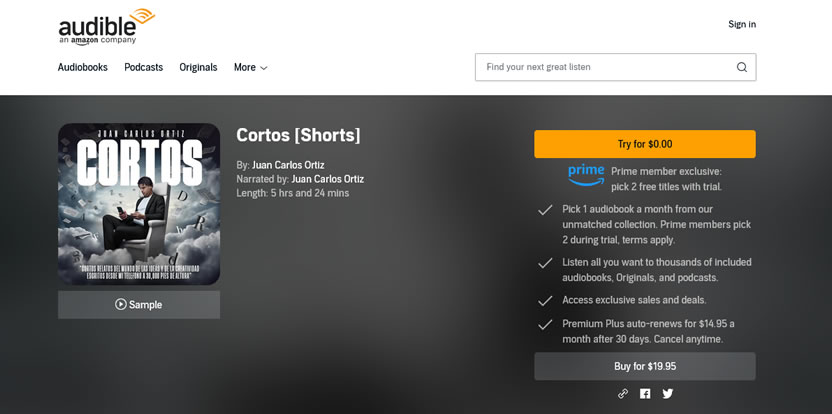Click the search magnifier icon
The image size is (832, 414).
(742, 67)
